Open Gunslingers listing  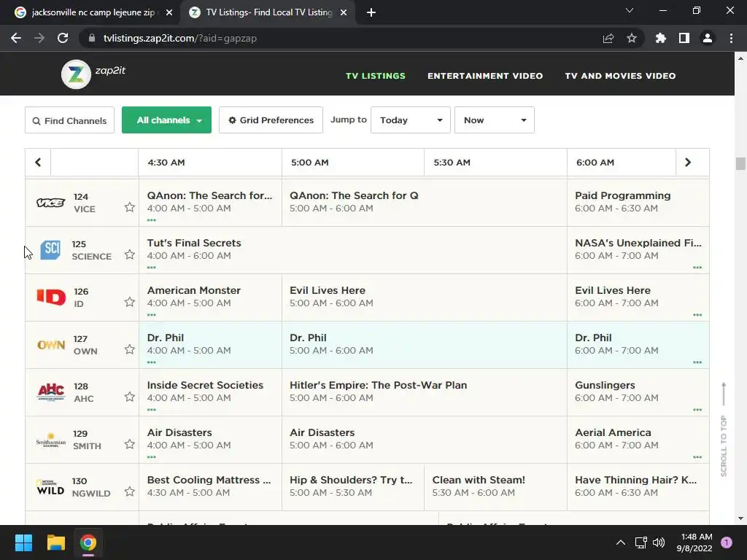[638, 392]
